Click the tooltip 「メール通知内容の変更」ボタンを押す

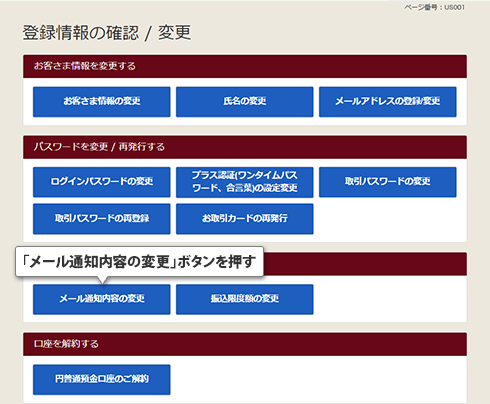pos(139,262)
